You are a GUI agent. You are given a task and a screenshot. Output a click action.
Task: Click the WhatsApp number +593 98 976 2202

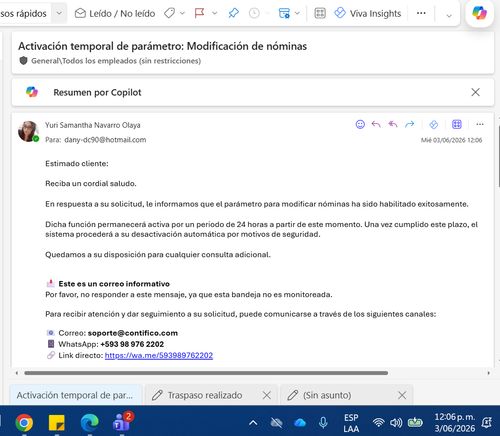tap(132, 344)
